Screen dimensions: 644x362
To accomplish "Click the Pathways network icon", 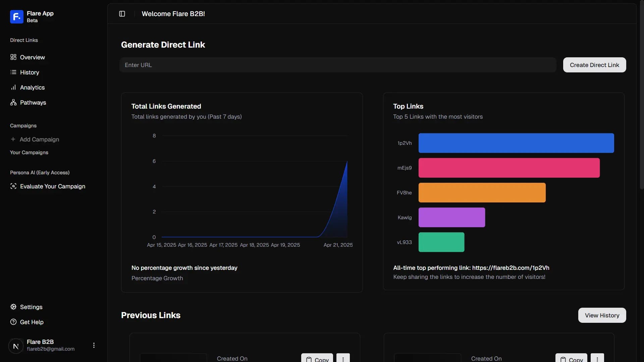I will (13, 102).
